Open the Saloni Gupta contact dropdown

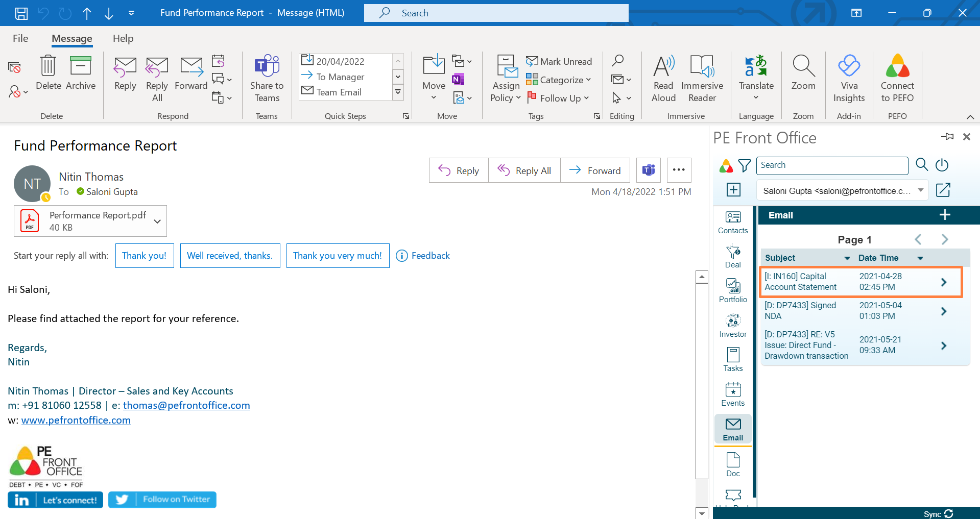tap(920, 190)
